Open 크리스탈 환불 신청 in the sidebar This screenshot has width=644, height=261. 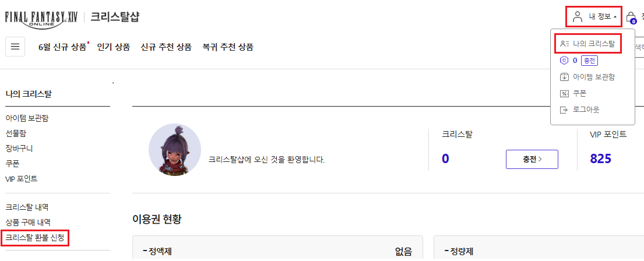pos(35,238)
